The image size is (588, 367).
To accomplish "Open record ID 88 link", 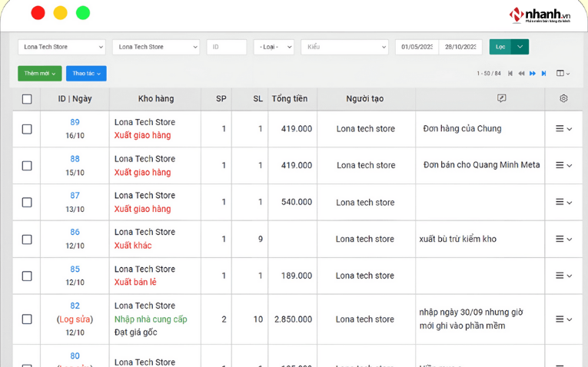I will [75, 159].
